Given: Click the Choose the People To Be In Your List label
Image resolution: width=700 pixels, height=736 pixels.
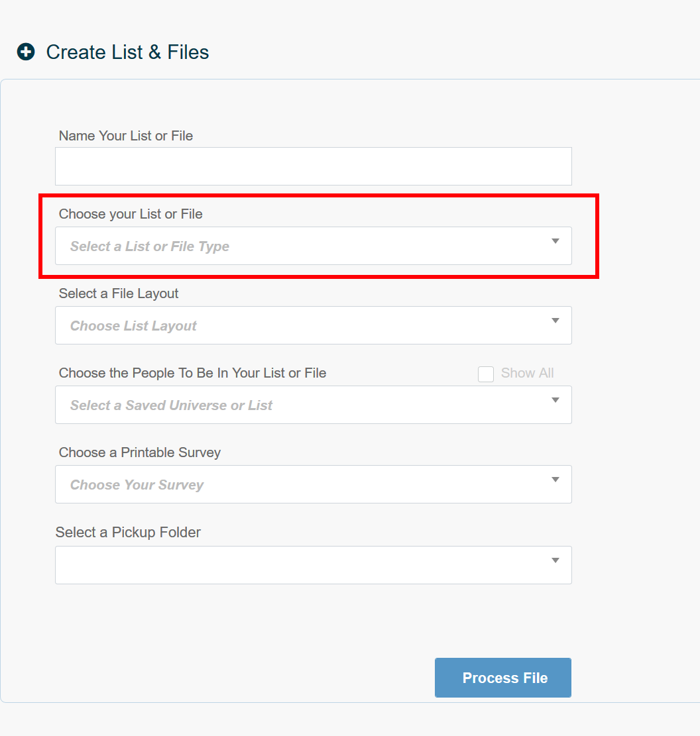Looking at the screenshot, I should tap(192, 372).
